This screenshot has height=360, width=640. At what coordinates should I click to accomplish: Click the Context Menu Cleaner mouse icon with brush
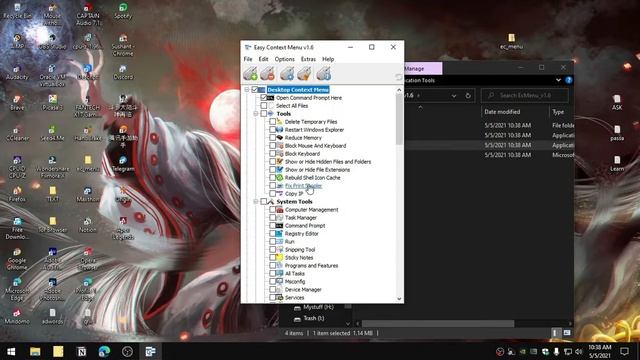pyautogui.click(x=304, y=74)
